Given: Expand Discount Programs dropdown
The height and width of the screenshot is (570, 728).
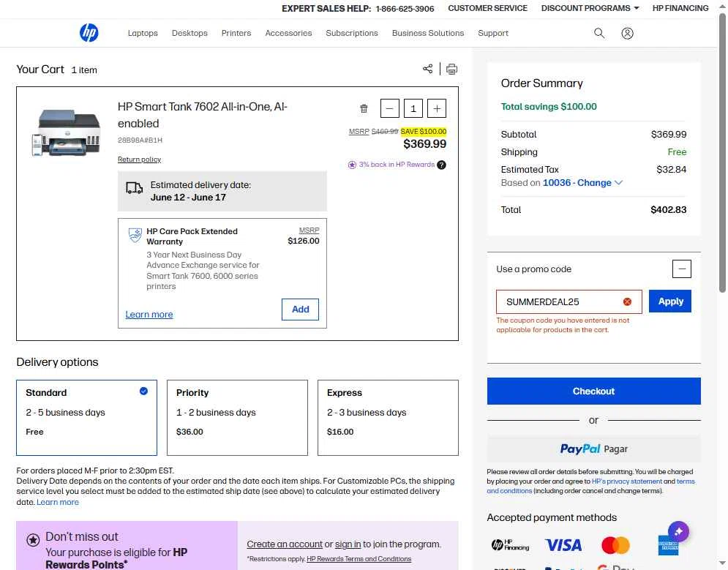Looking at the screenshot, I should point(590,8).
